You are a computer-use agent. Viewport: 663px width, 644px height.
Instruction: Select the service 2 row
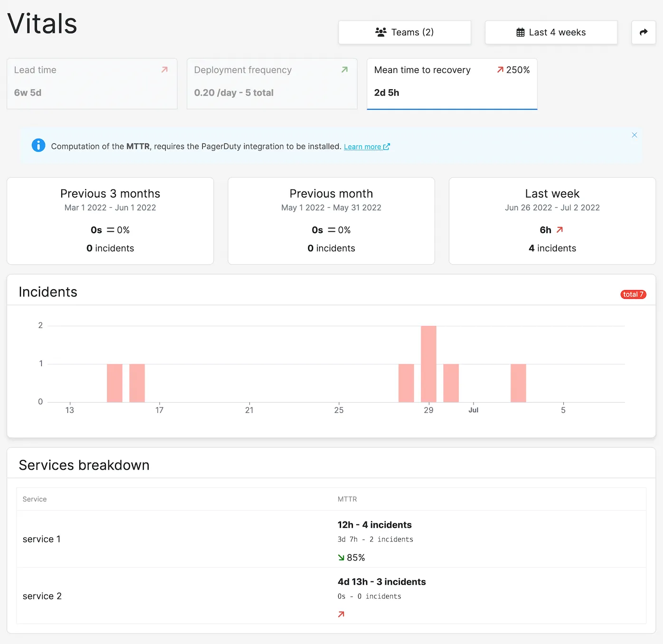point(331,596)
